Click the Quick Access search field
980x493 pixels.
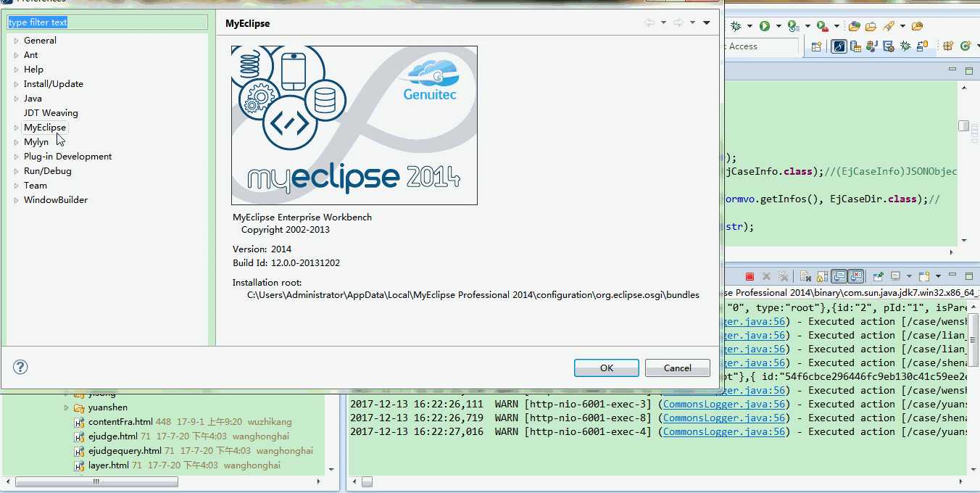tap(760, 46)
